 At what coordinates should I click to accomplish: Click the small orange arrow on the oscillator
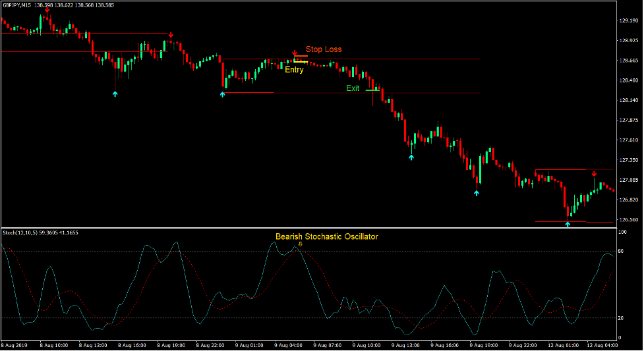(301, 244)
